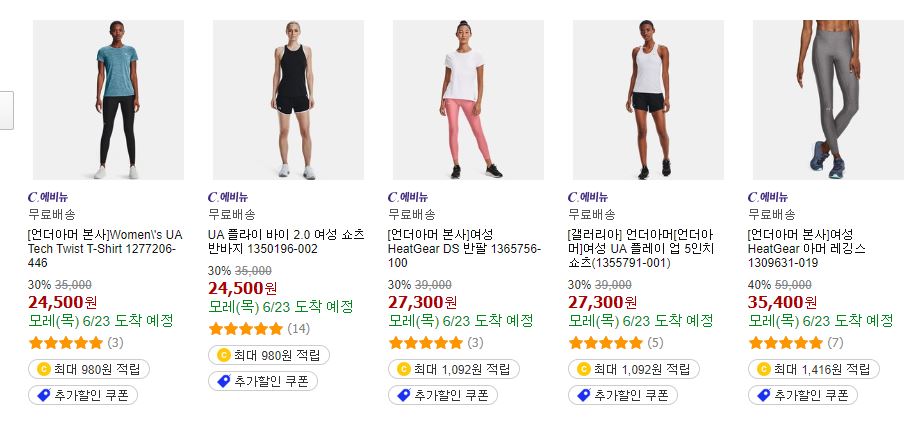
Task: Click the coupon tag icon under the first product
Action: 44,396
